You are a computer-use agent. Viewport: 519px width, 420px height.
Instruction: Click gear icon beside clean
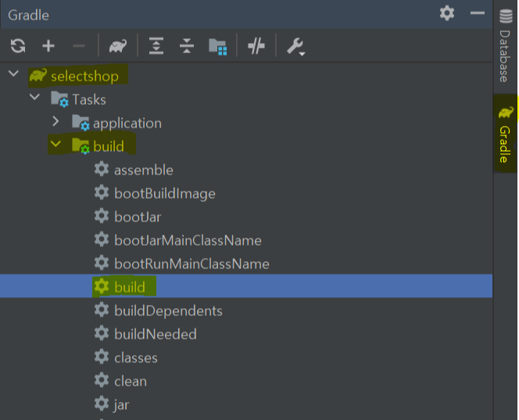pyautogui.click(x=102, y=380)
